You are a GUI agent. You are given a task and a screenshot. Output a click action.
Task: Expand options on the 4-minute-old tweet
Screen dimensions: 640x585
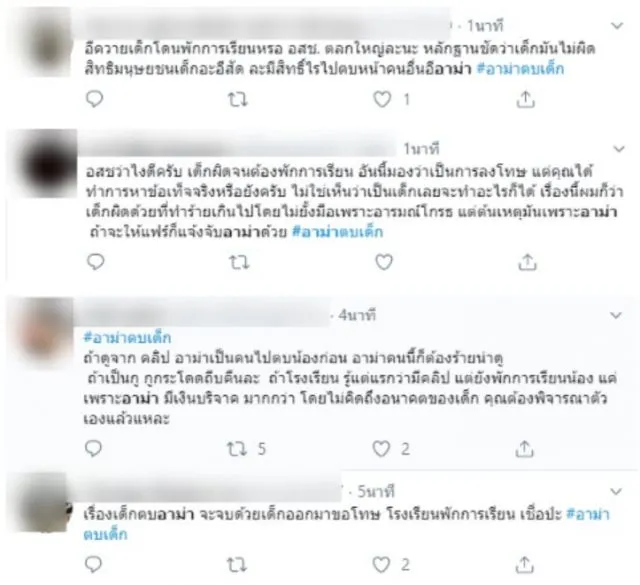(x=616, y=315)
